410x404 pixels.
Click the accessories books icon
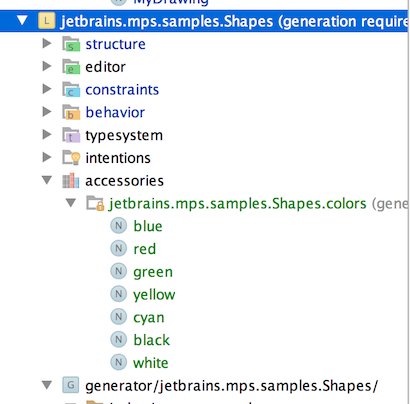point(71,181)
